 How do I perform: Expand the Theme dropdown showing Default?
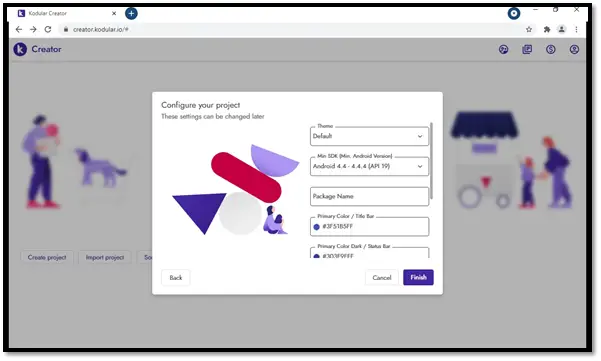pyautogui.click(x=369, y=136)
